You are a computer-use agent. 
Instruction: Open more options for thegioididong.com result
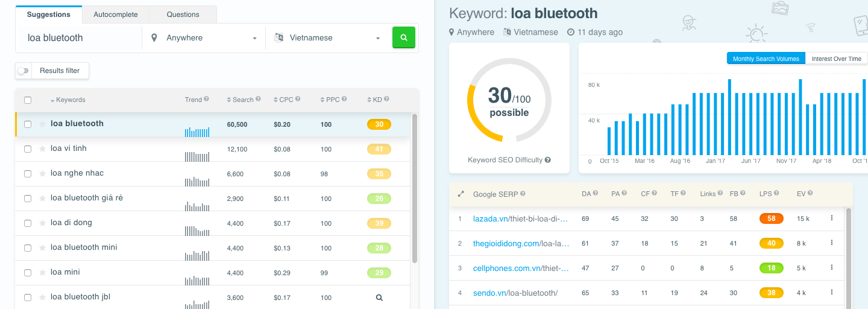(x=832, y=243)
